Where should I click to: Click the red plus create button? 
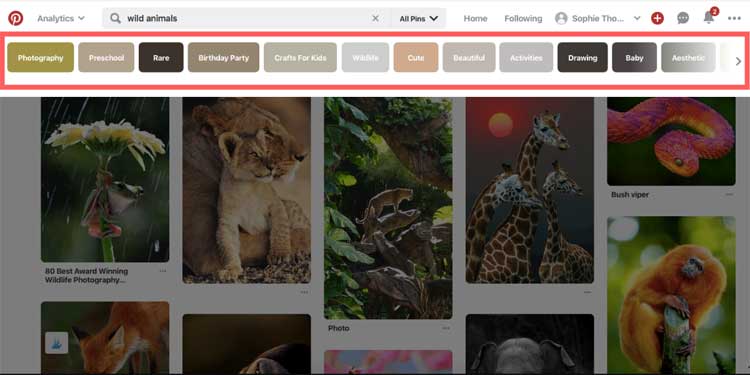click(658, 18)
